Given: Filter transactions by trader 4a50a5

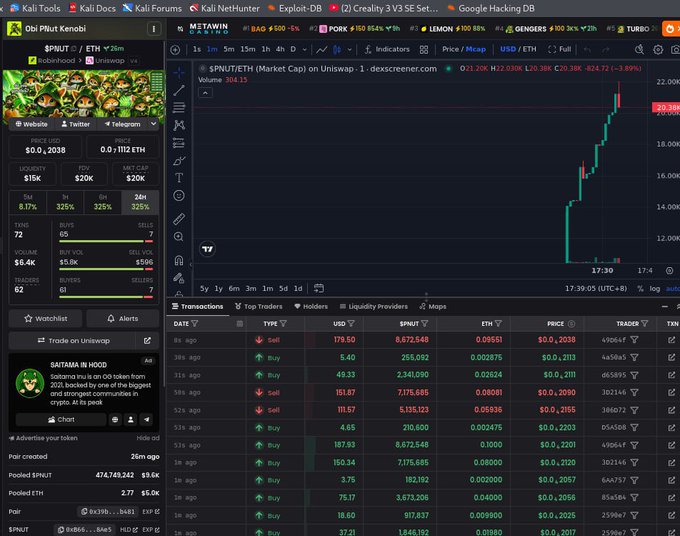Looking at the screenshot, I should [x=634, y=357].
